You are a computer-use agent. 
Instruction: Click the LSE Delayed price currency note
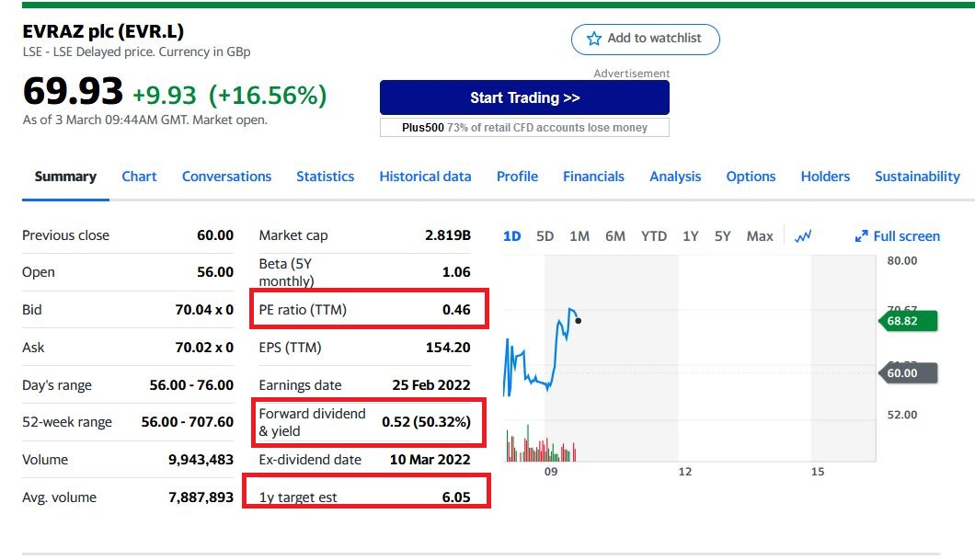tap(137, 52)
